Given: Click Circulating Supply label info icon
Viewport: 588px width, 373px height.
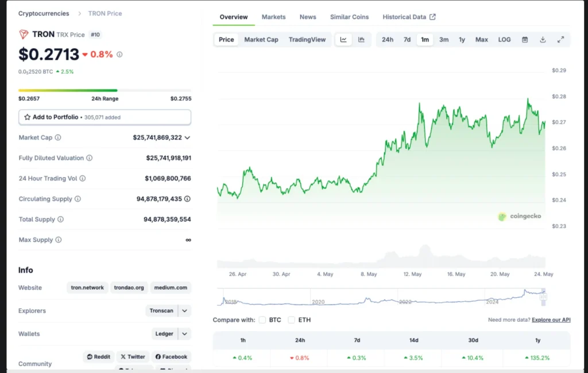Looking at the screenshot, I should 78,199.
